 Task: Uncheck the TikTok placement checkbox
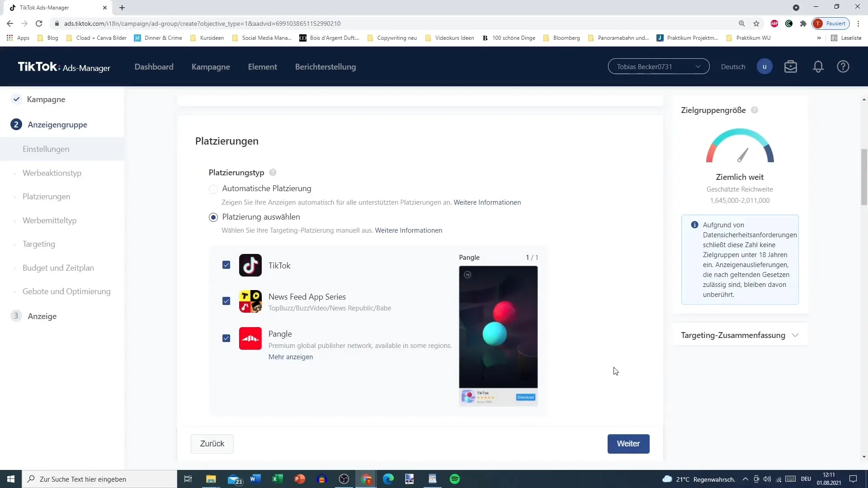pos(226,265)
